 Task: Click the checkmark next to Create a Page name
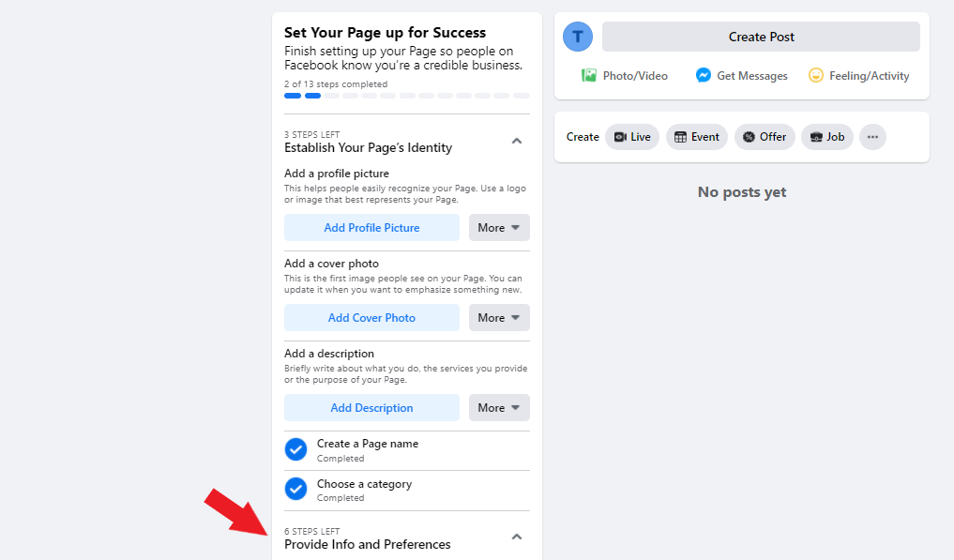(x=295, y=450)
